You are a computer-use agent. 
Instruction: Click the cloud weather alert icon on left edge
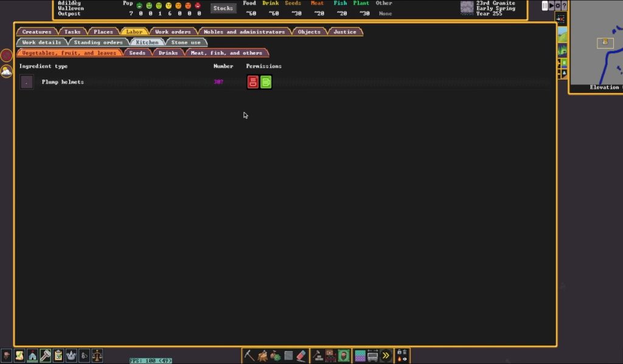coord(6,71)
